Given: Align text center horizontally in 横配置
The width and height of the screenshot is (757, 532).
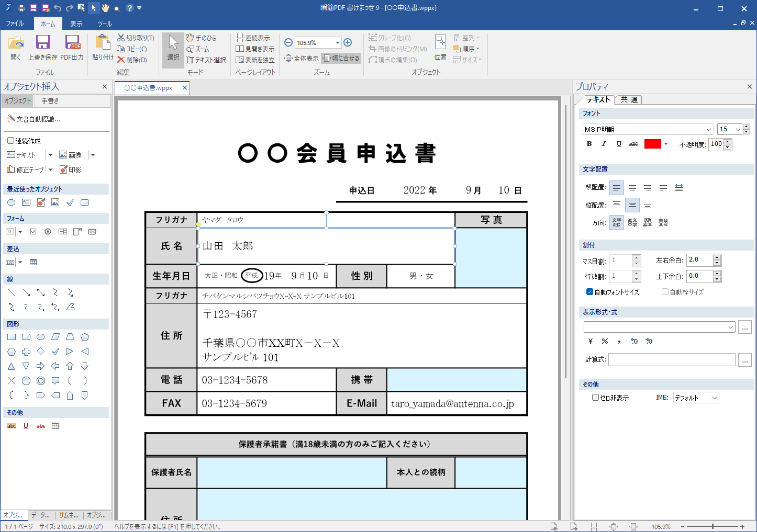Looking at the screenshot, I should pos(632,188).
